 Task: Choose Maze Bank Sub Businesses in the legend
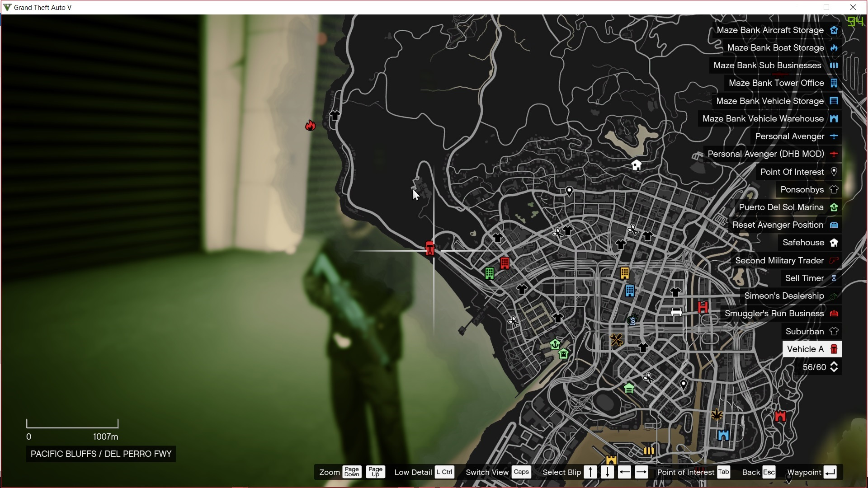(775, 66)
